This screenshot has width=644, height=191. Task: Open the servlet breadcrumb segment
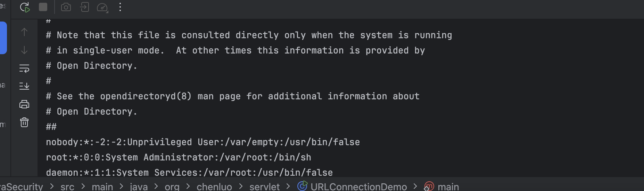264,186
